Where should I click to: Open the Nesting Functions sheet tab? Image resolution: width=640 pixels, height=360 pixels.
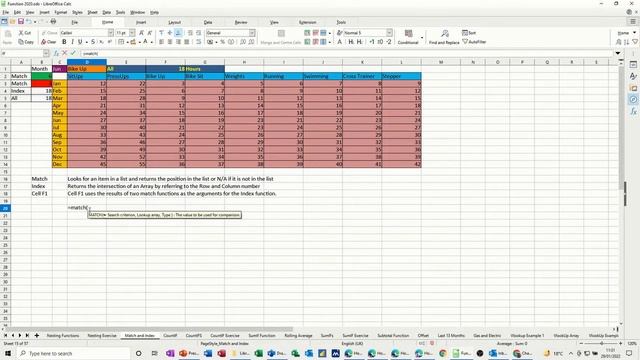(62, 336)
